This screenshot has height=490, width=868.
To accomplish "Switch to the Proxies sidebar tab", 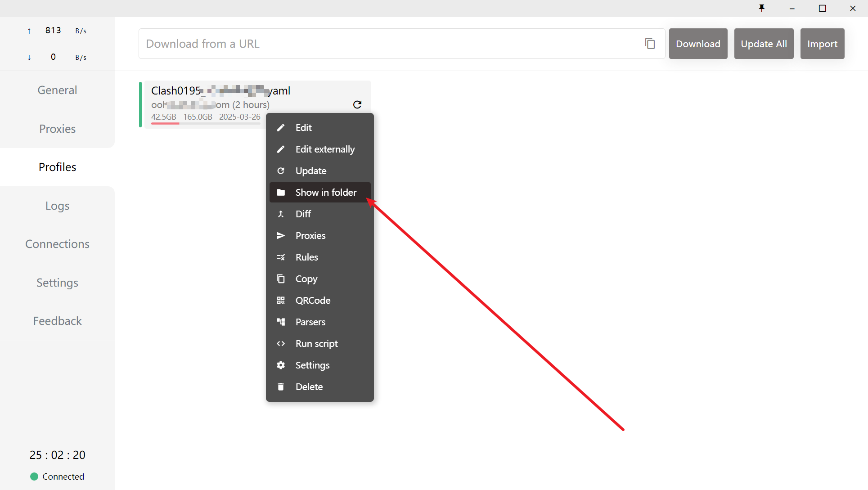I will point(57,129).
